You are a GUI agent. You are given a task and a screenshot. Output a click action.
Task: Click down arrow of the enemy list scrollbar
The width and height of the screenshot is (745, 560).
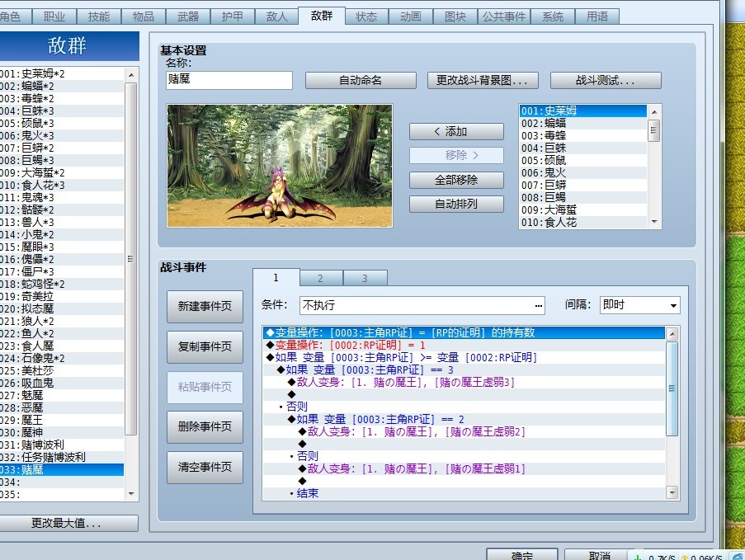tap(654, 222)
